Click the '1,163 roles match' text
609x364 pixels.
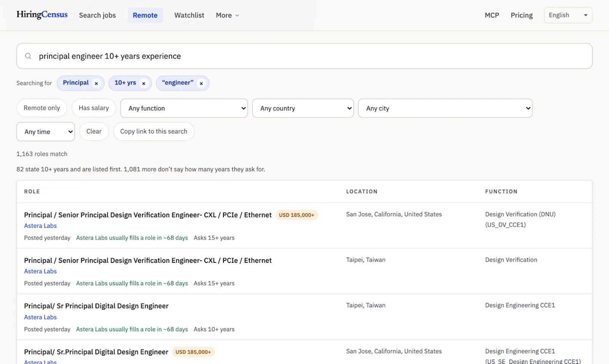point(42,154)
